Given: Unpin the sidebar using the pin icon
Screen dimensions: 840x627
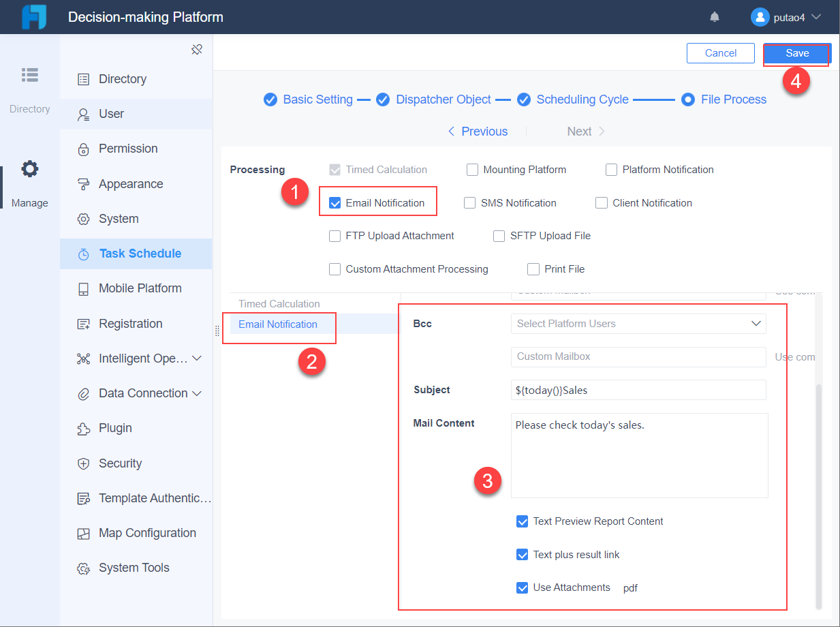Looking at the screenshot, I should pyautogui.click(x=197, y=49).
